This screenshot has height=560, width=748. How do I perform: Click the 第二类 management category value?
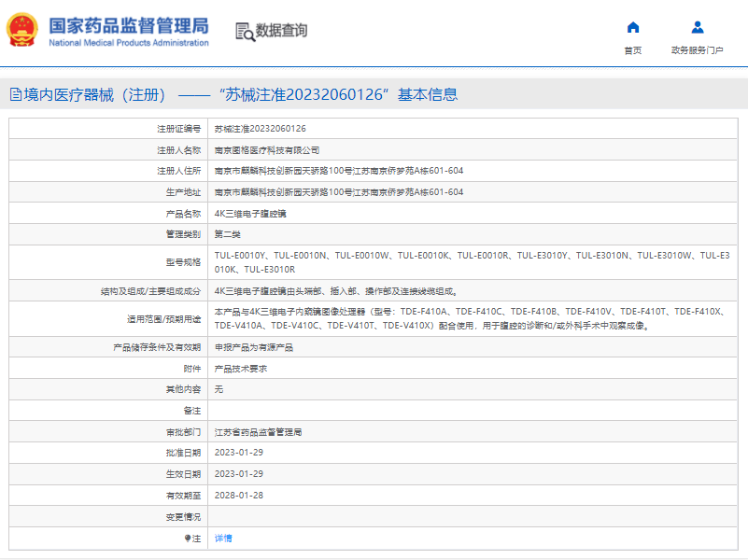[x=228, y=234]
